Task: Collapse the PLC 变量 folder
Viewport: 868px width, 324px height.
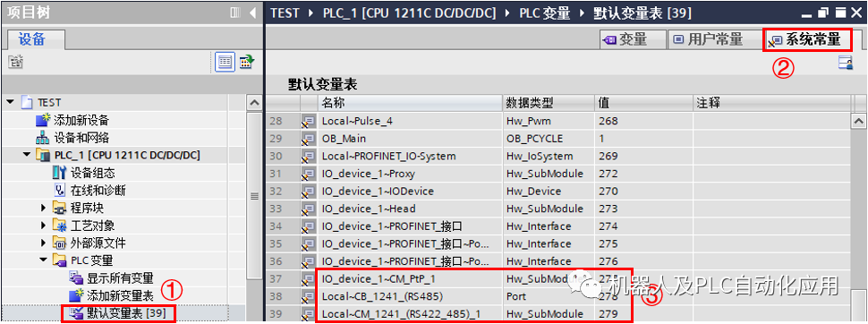Action: pyautogui.click(x=43, y=260)
